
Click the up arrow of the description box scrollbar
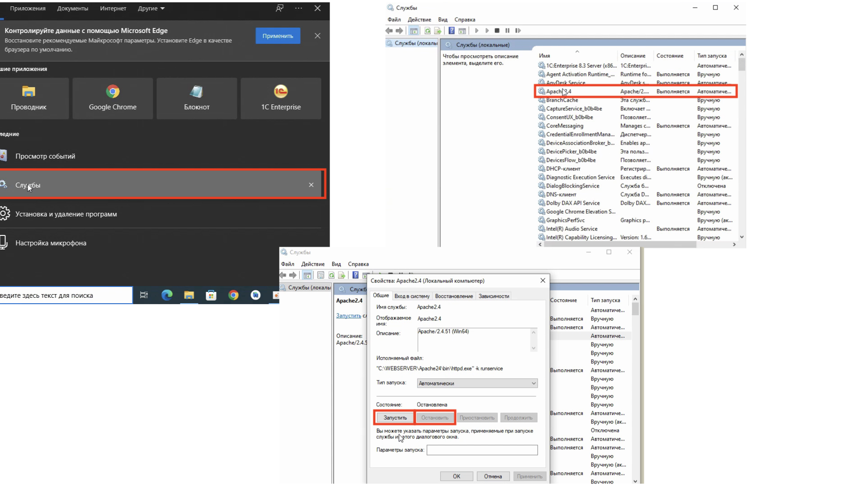(533, 332)
